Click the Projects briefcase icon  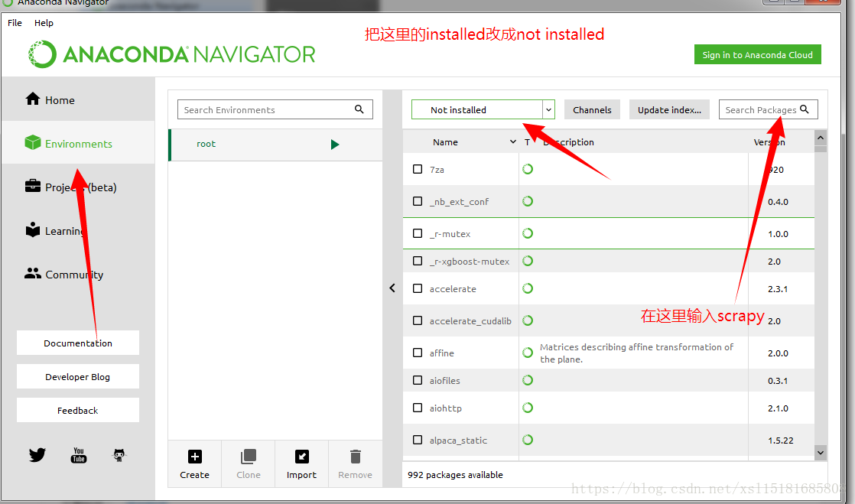pyautogui.click(x=33, y=186)
